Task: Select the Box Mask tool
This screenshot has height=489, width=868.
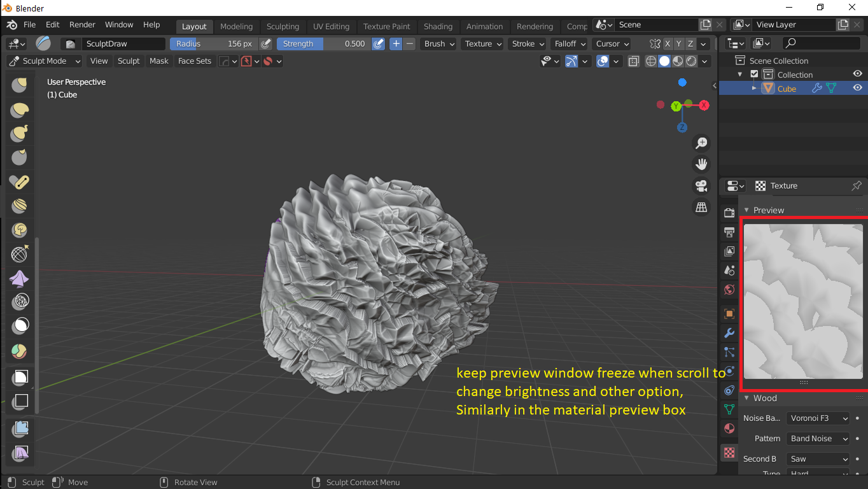Action: tap(20, 377)
